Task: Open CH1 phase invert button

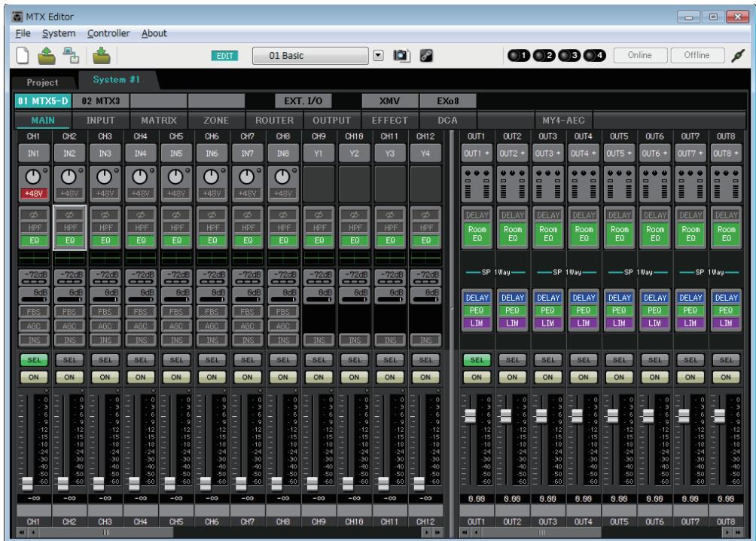Action: point(34,215)
